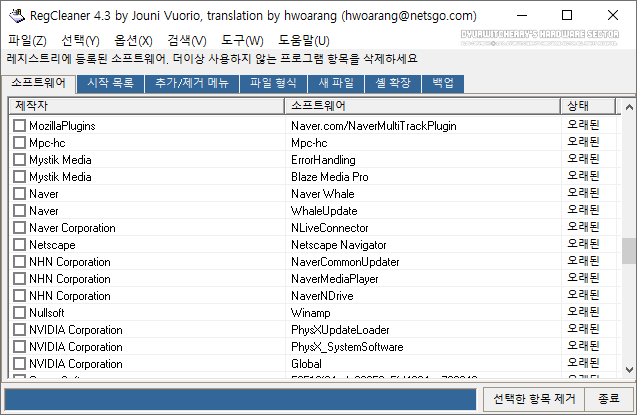Tick the Mystik Media Blaze Media Pro row checkbox

(20, 177)
